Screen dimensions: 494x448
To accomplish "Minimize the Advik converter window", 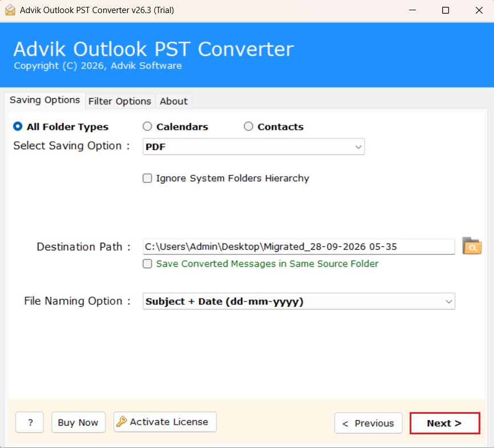I will (x=413, y=10).
